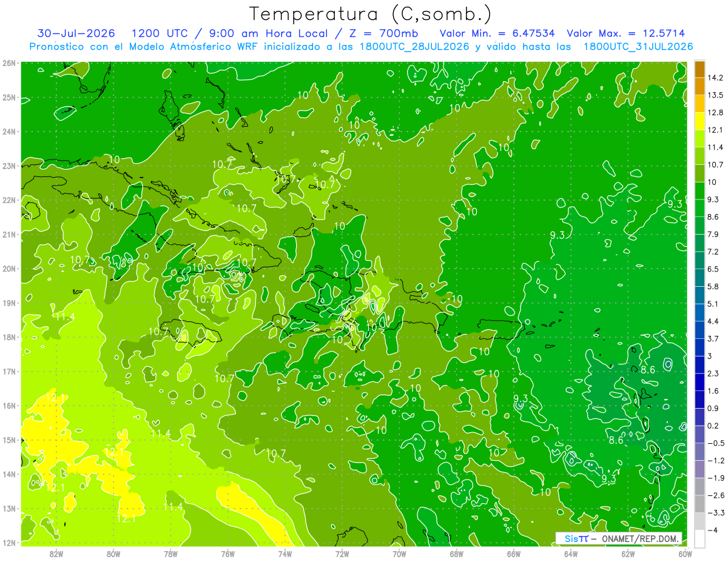
Task: Click the "1800UTC_28JUL2026" initialization time
Action: click(415, 46)
